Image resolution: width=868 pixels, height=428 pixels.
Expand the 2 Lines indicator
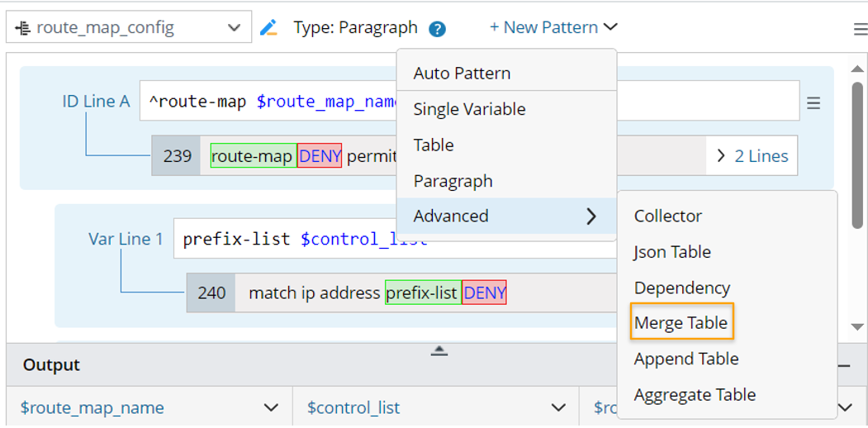752,156
